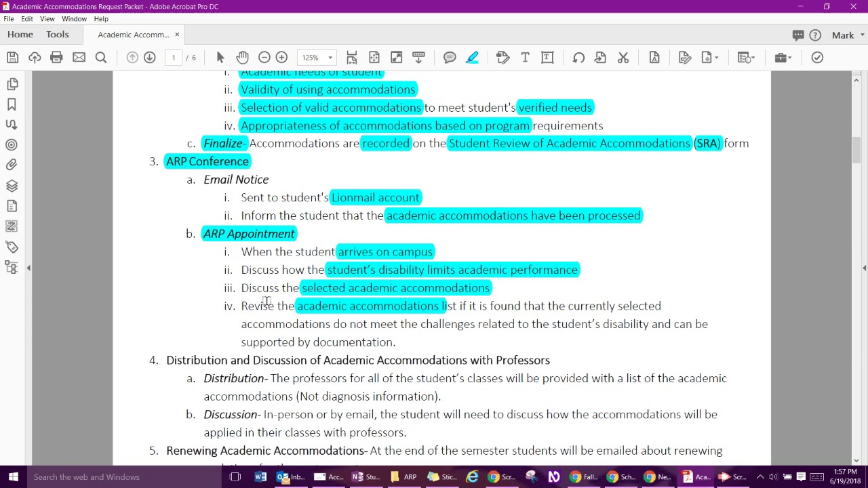This screenshot has width=868, height=488.
Task: Open the File menu
Action: (9, 19)
